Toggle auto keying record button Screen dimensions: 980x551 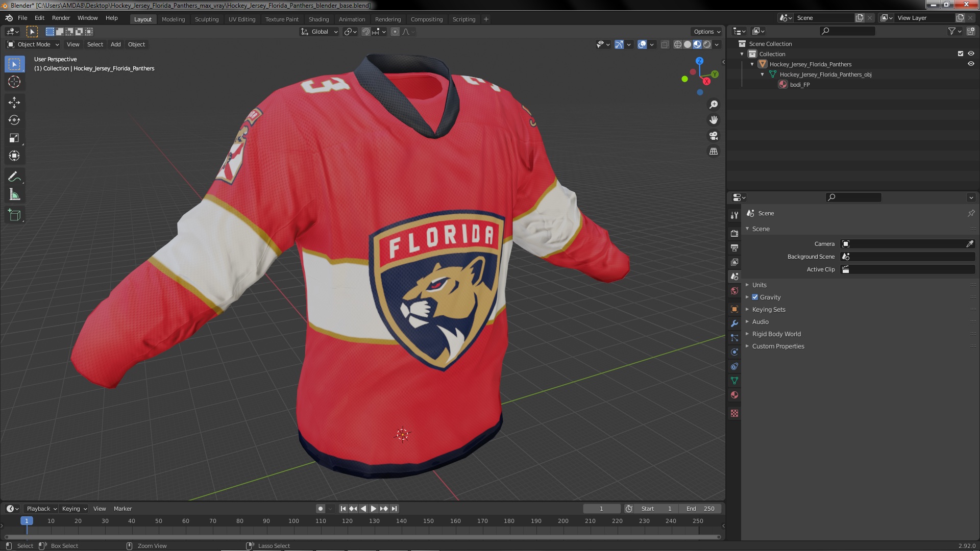point(321,509)
